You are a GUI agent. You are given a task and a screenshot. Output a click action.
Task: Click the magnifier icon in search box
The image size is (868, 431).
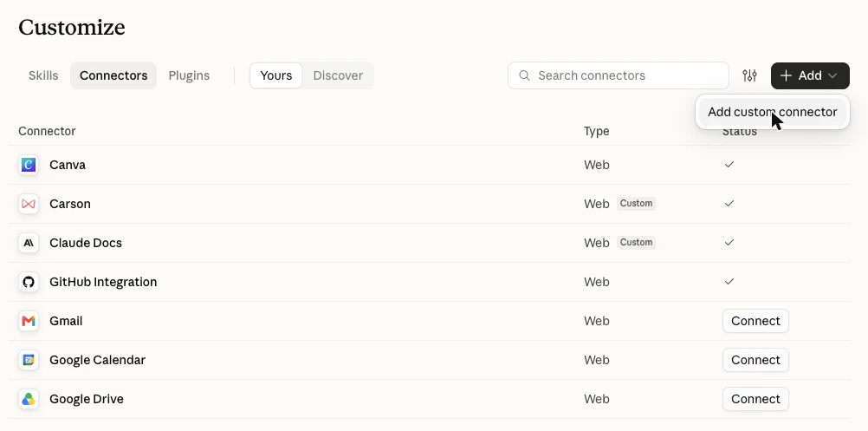pos(524,75)
